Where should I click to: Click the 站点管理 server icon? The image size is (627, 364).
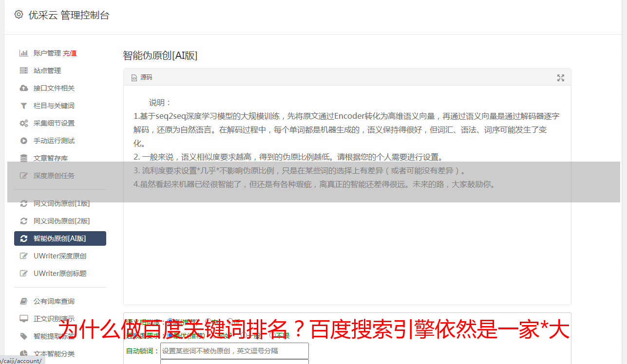pyautogui.click(x=23, y=71)
